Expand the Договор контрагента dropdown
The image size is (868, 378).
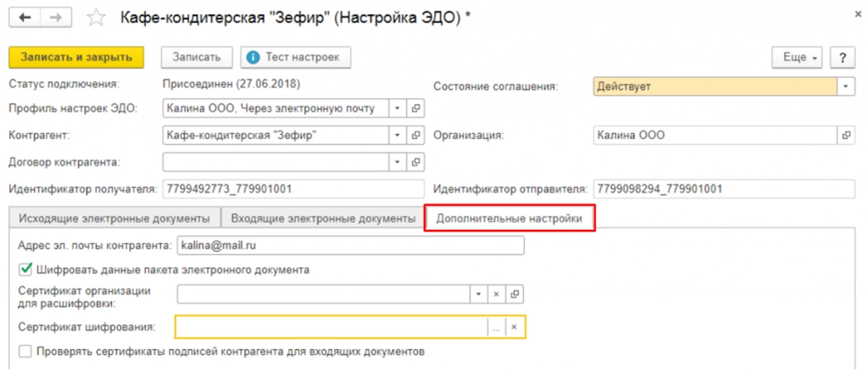point(397,161)
